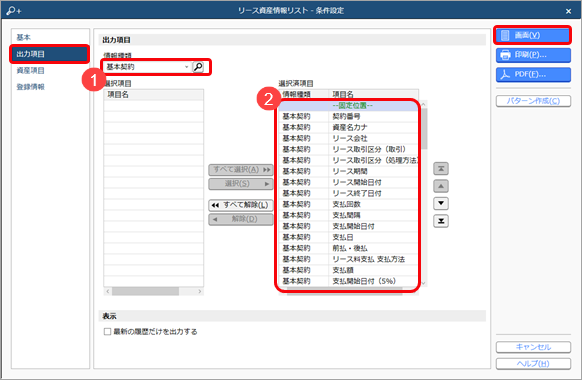This screenshot has width=582, height=380.
Task: Click scroll-down arrow of selected items list
Action: pos(424,283)
